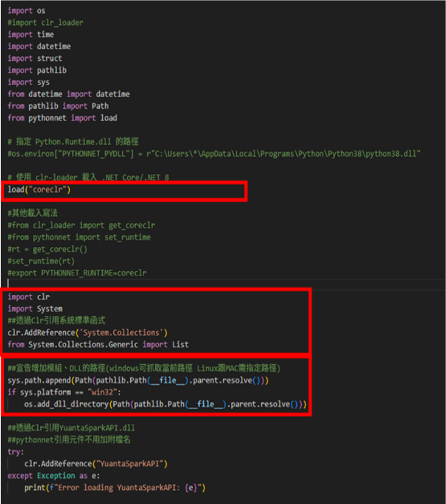Click the 'import struct' line
This screenshot has width=446, height=504.
[x=35, y=58]
